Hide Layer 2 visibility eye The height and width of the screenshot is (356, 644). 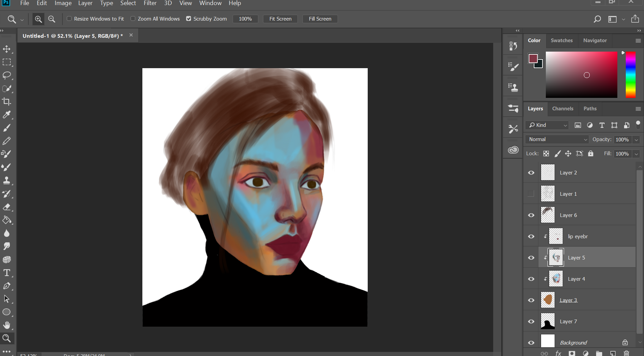[531, 173]
